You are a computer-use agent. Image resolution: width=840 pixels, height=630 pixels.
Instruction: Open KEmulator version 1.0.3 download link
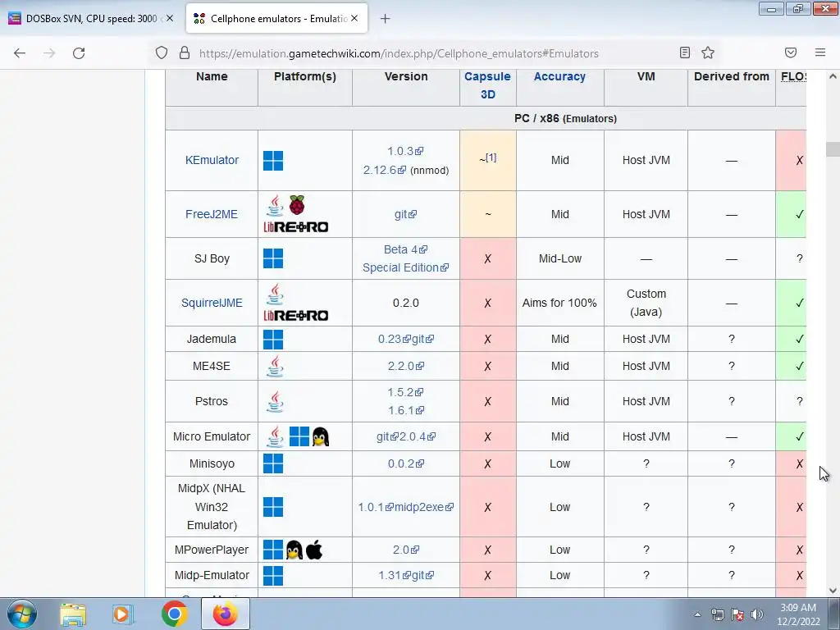tap(405, 151)
